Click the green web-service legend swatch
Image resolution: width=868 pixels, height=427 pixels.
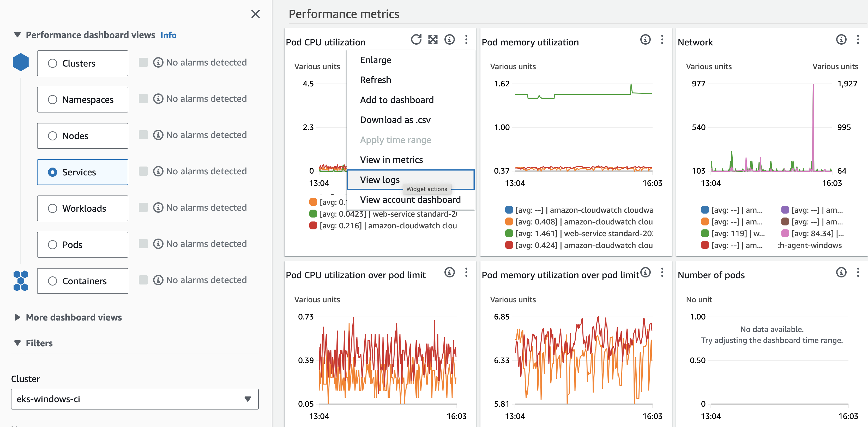coord(313,214)
